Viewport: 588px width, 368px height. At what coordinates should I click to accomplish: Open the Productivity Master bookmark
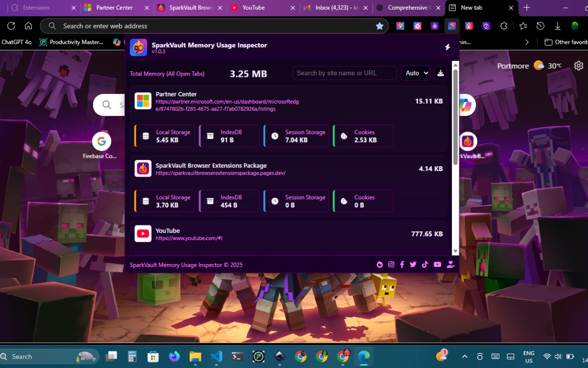(72, 42)
